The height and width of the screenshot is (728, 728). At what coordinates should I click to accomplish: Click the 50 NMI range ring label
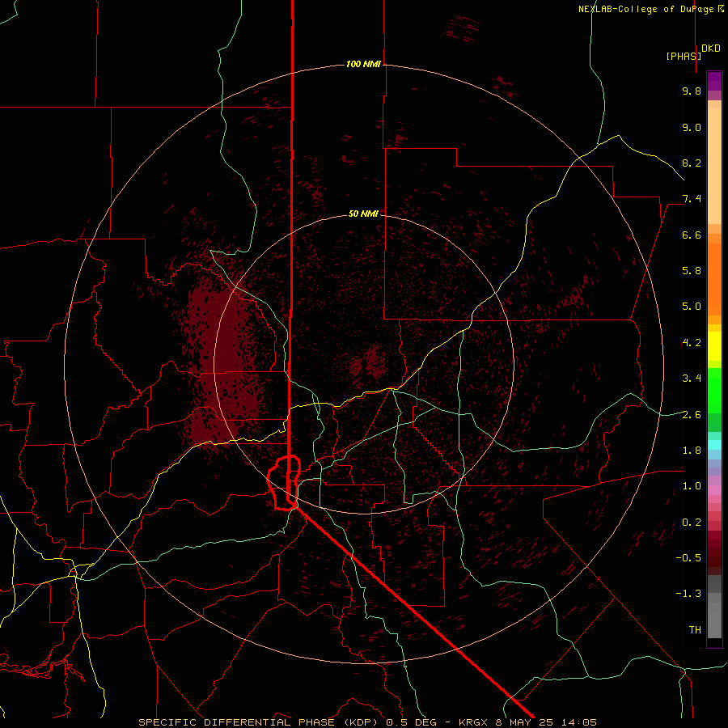pos(363,214)
